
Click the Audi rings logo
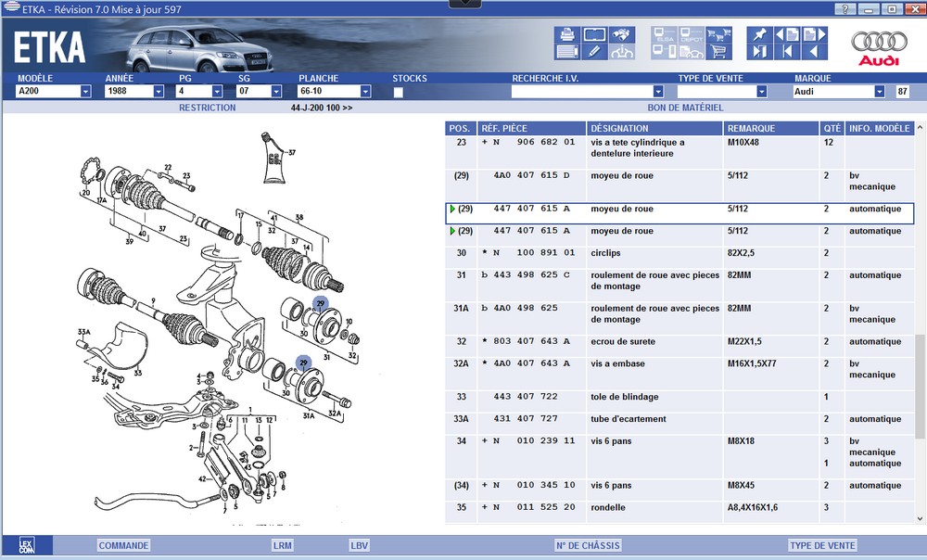coord(879,47)
